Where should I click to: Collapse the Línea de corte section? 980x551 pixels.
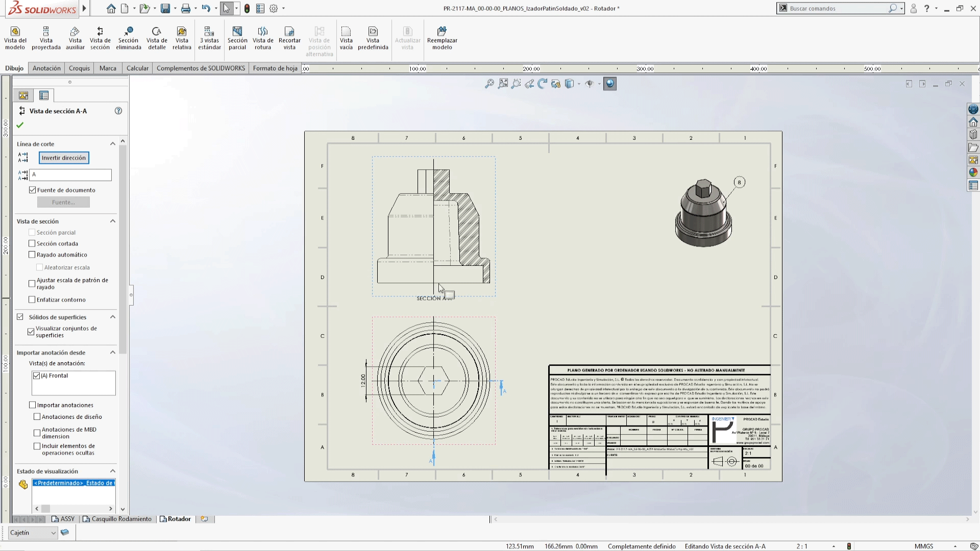click(113, 144)
